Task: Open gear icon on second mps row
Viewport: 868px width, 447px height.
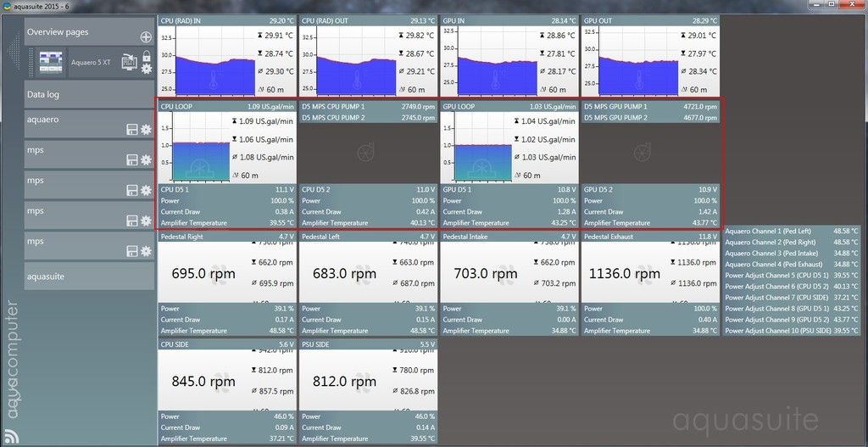Action: (x=146, y=191)
